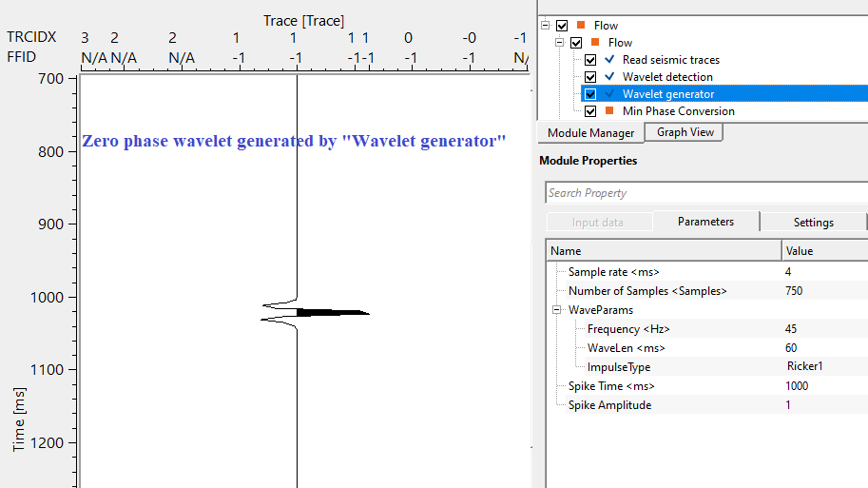Screen dimensions: 868x488
Task: Click the orange status icon of the top Flow
Action: pyautogui.click(x=580, y=26)
